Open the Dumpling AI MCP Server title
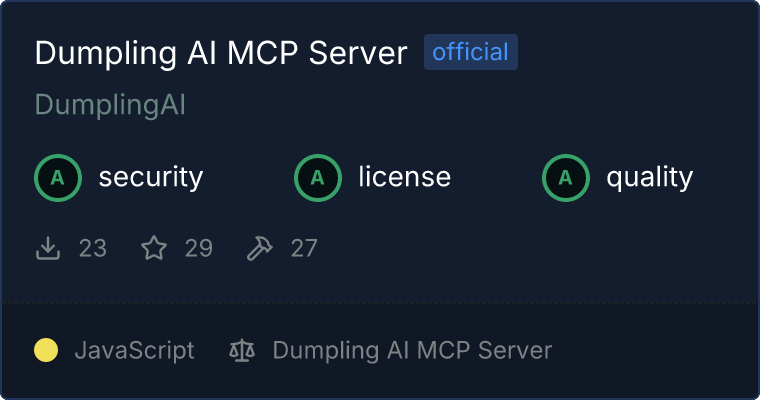Viewport: 760px width, 400px height. pyautogui.click(x=221, y=52)
